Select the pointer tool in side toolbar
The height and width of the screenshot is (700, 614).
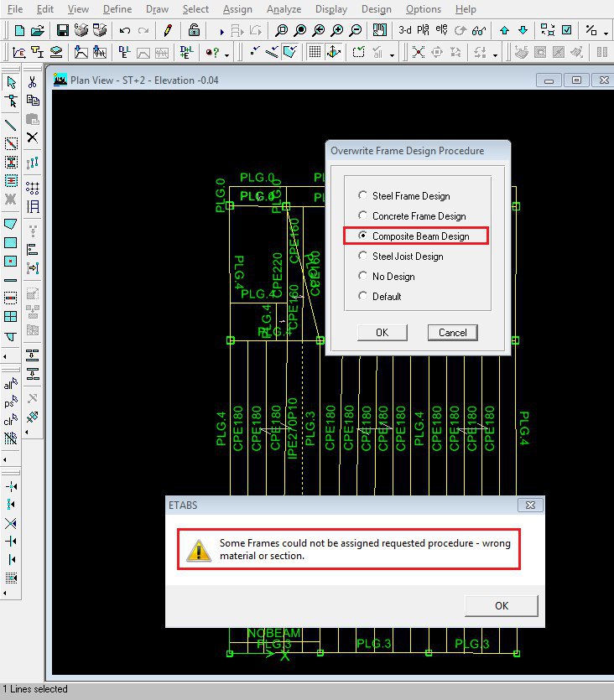(11, 83)
